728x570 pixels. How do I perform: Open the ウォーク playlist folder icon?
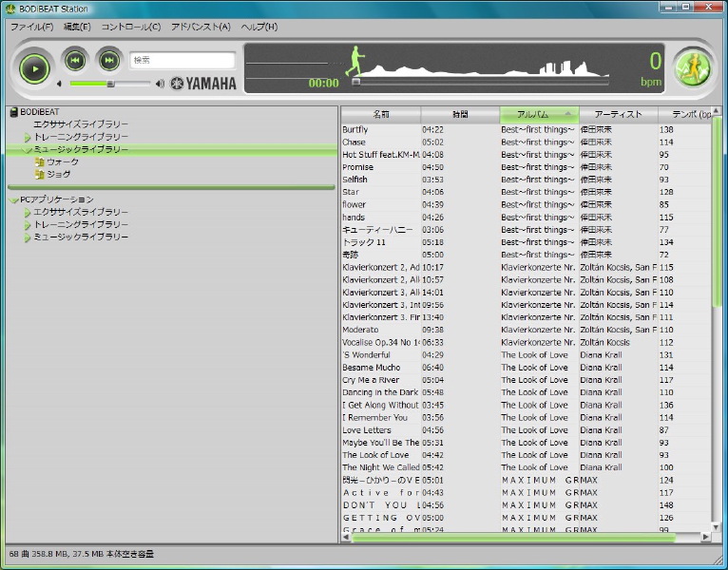(39, 162)
